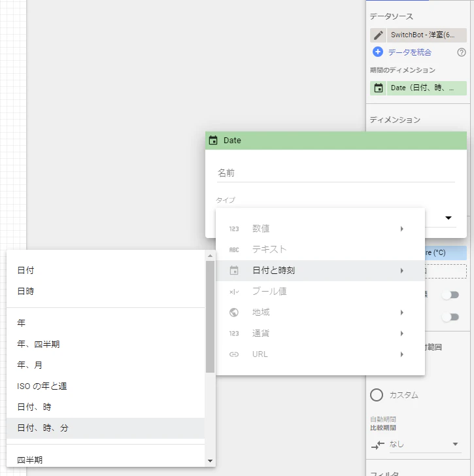Expand the 通貨 submenu arrow

coord(402,333)
